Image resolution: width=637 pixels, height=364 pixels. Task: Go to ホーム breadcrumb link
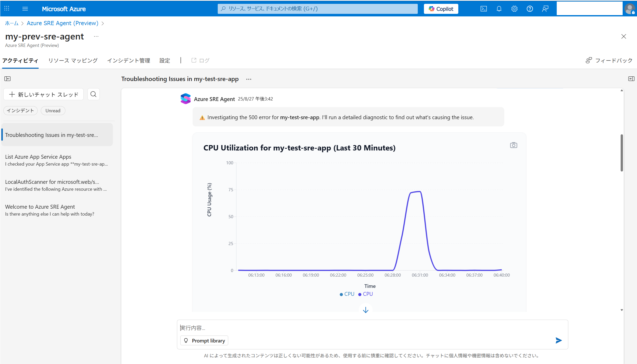[x=12, y=23]
